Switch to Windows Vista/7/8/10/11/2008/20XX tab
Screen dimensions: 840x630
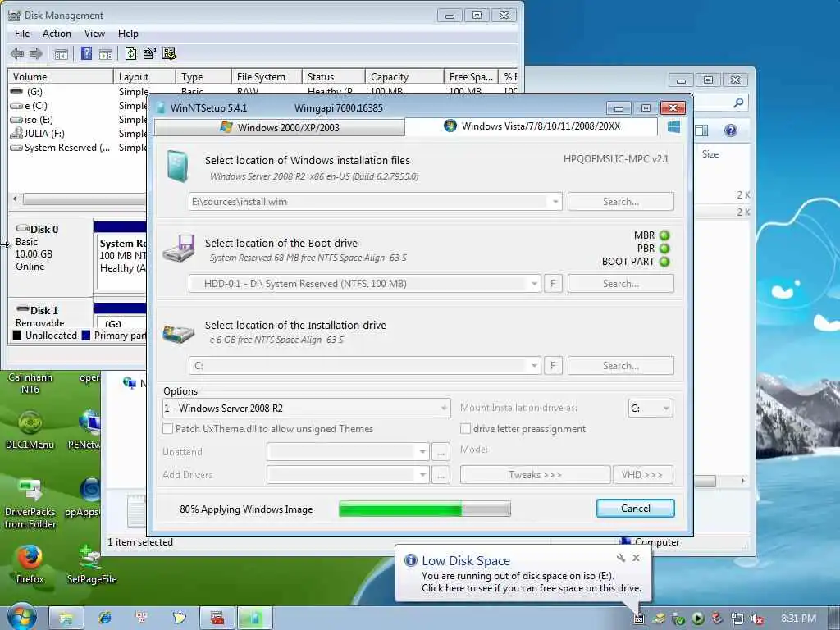[532, 126]
